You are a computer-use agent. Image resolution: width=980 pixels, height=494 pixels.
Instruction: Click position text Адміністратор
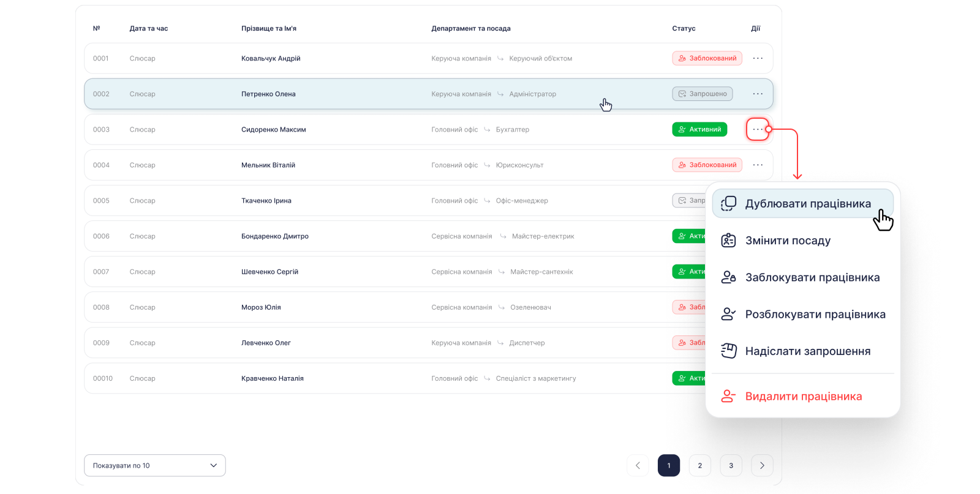[x=533, y=94]
